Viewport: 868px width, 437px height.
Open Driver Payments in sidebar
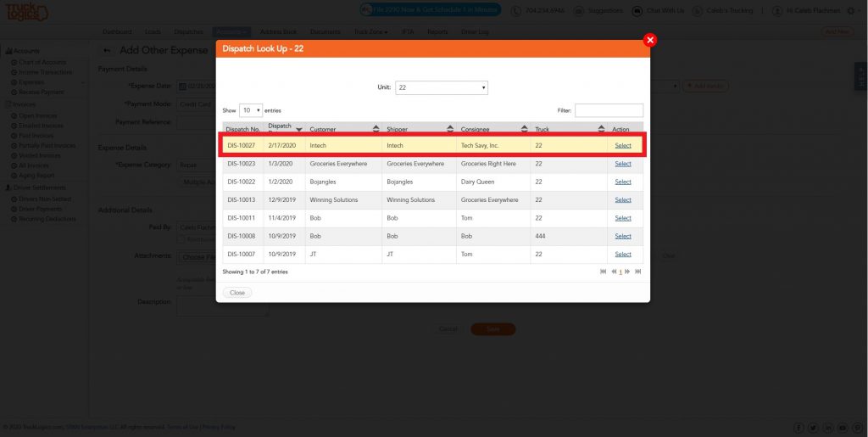(x=41, y=209)
